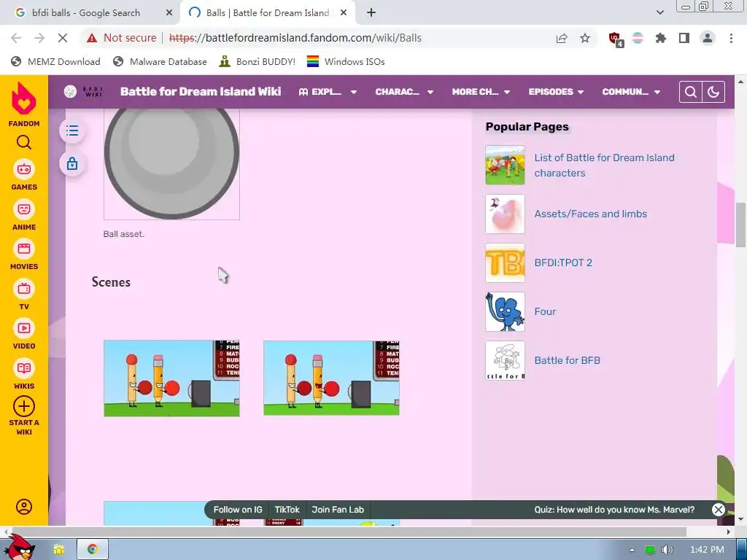Click the BFDI Wiki logo
The width and height of the screenshot is (747, 560).
pyautogui.click(x=83, y=91)
